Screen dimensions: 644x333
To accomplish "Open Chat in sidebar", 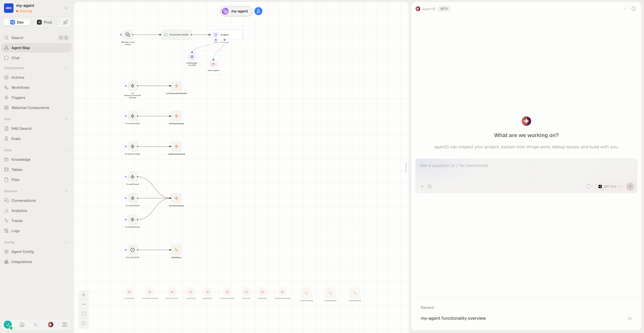I will [36, 58].
